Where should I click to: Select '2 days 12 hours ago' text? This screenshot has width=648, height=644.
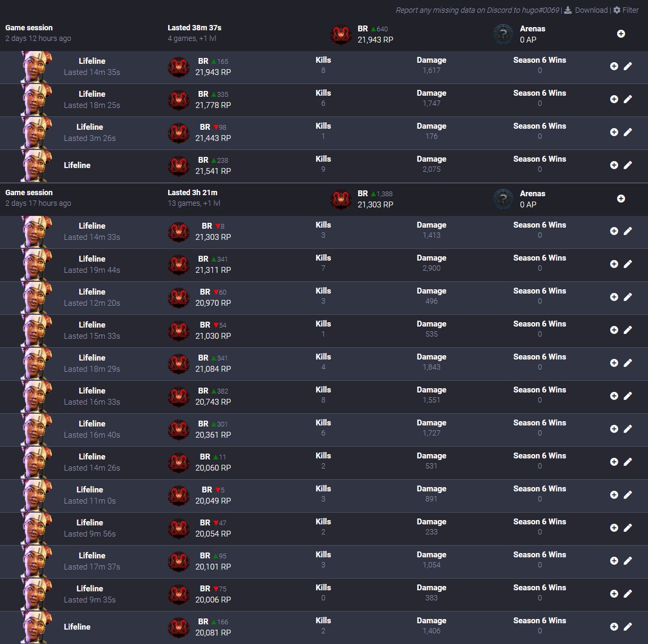pyautogui.click(x=38, y=38)
